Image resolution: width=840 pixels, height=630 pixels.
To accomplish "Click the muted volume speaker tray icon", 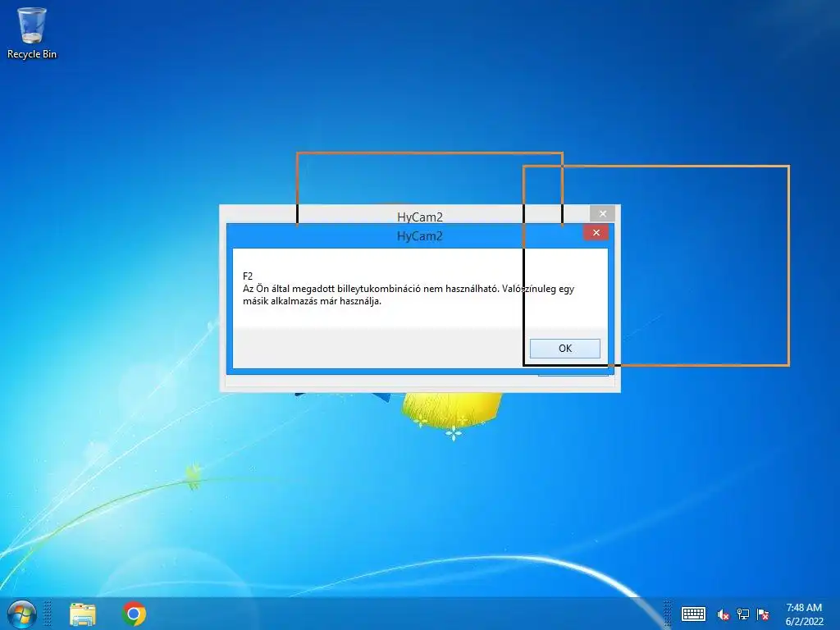I will click(723, 614).
